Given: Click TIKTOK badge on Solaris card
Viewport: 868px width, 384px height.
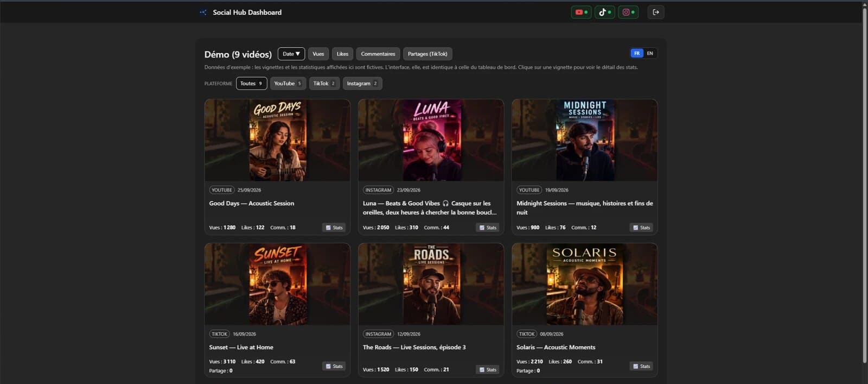Looking at the screenshot, I should click(527, 334).
